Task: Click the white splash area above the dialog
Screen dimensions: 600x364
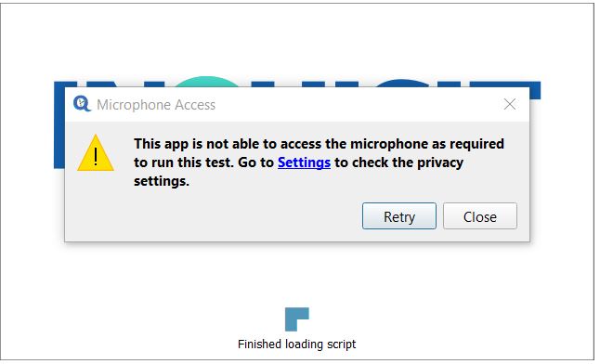Action: point(296,38)
